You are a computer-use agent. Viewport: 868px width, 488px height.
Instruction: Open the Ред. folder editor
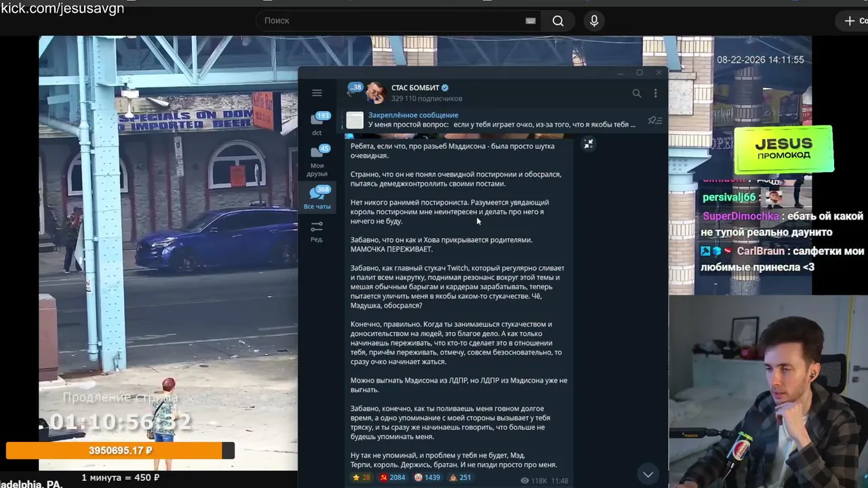317,230
